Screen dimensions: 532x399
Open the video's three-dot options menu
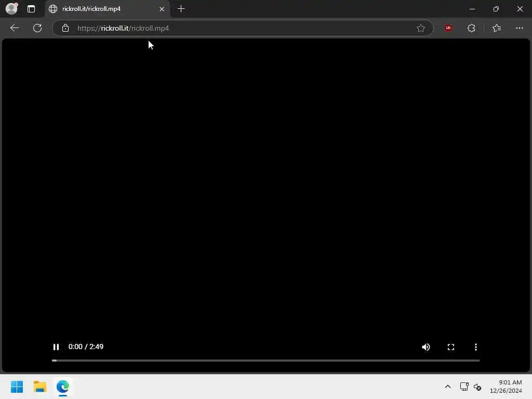coord(476,347)
